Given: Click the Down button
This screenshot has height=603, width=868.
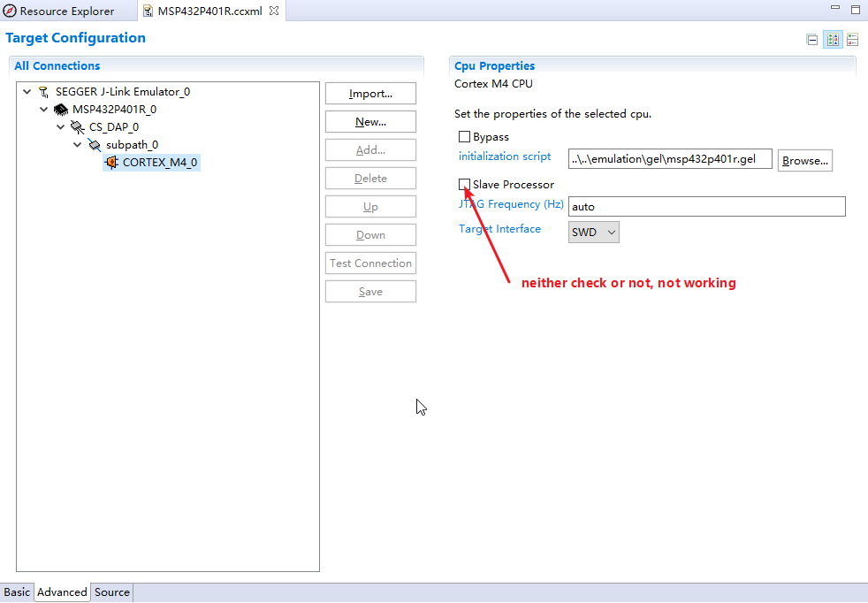Looking at the screenshot, I should (x=370, y=235).
